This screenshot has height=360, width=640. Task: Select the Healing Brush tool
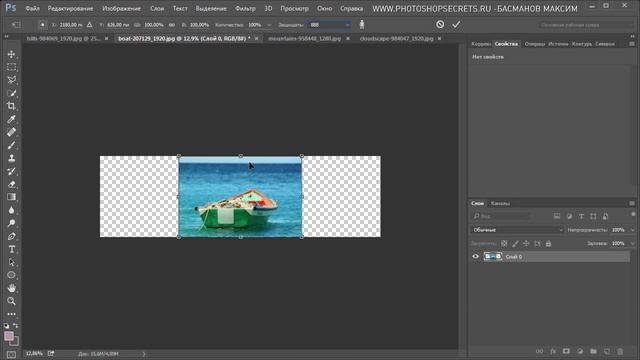click(x=11, y=132)
